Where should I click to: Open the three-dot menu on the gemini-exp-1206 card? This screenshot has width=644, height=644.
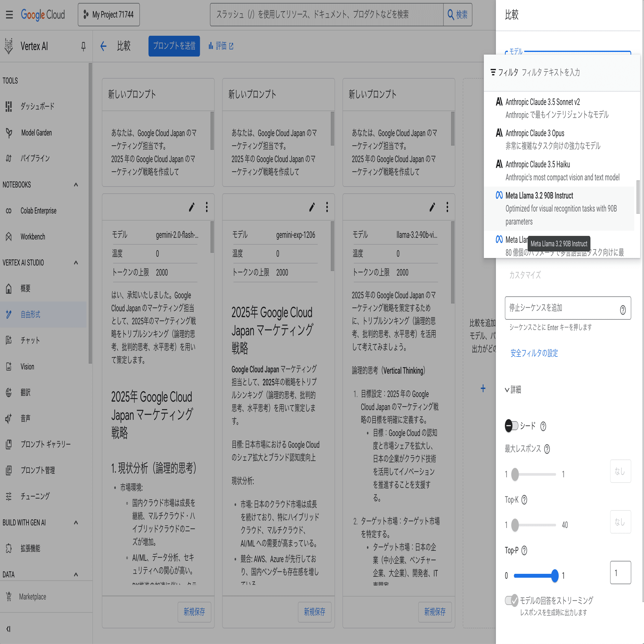(x=327, y=207)
